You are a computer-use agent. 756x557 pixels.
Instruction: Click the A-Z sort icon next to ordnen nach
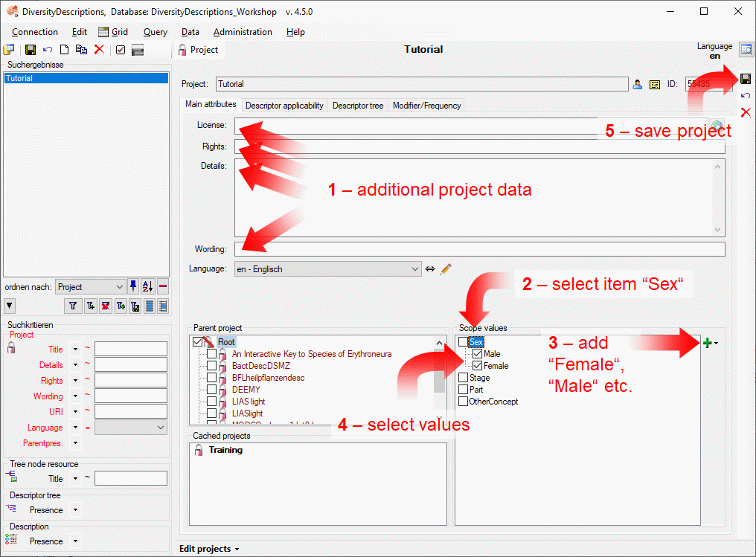[147, 287]
